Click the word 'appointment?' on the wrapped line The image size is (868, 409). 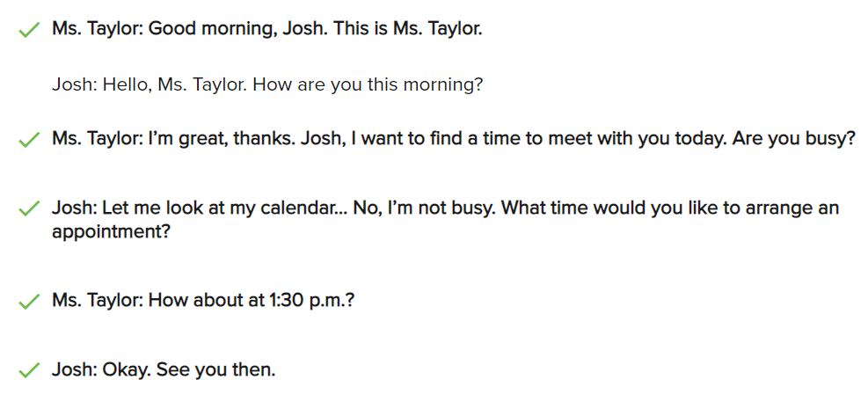tap(110, 232)
